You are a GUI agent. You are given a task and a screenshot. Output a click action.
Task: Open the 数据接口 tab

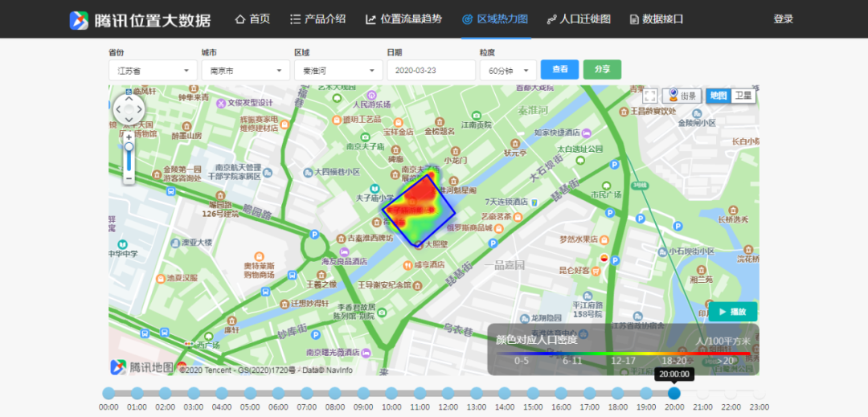click(x=657, y=19)
